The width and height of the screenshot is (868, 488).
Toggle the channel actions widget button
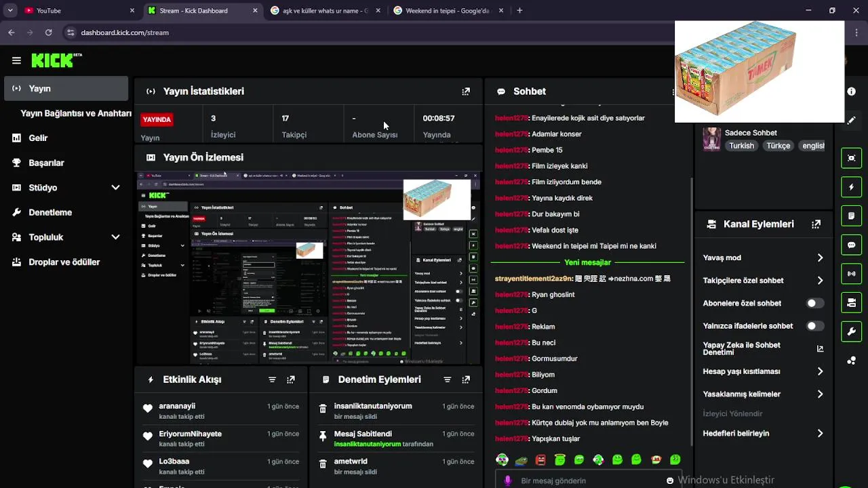[851, 302]
